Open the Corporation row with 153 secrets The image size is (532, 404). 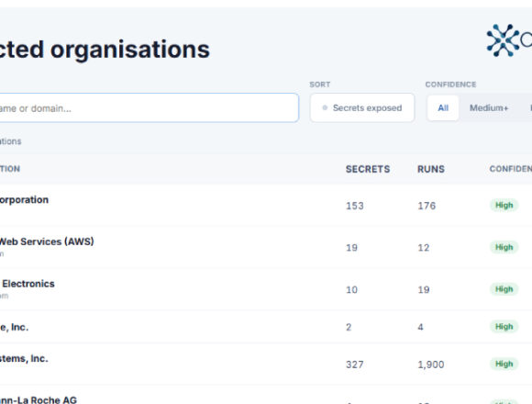click(x=266, y=205)
